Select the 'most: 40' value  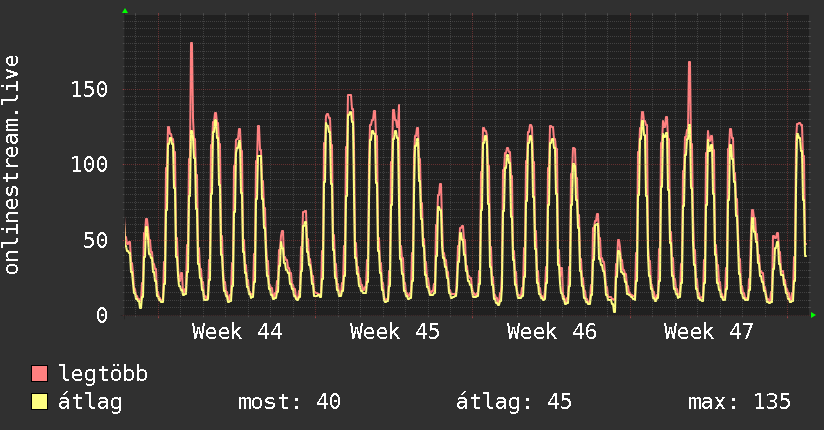pos(289,402)
